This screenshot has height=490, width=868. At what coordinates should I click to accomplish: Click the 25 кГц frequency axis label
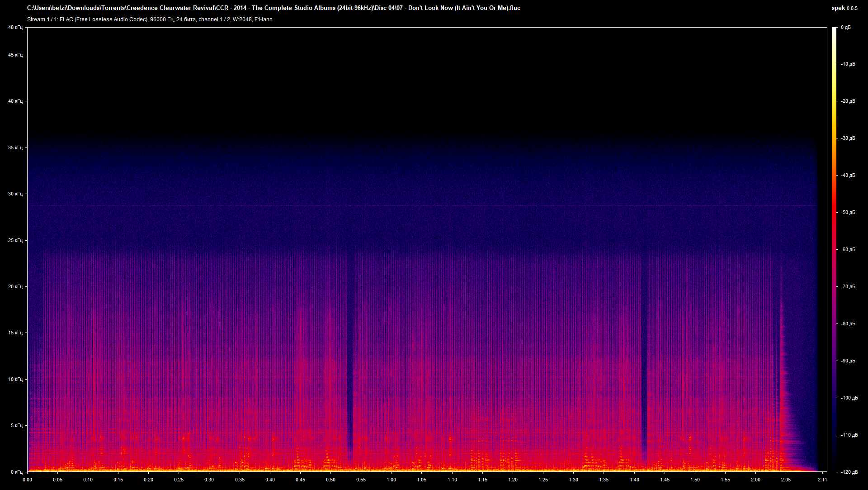[15, 240]
